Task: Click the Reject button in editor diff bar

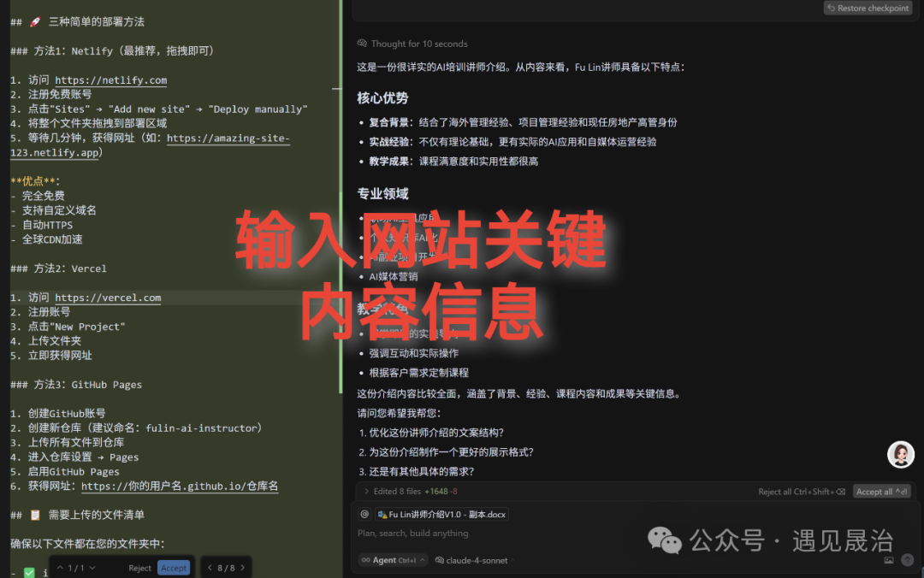Action: [139, 568]
